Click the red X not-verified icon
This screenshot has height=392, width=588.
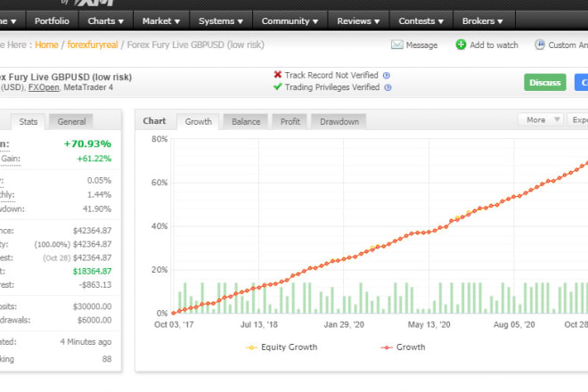click(x=277, y=75)
